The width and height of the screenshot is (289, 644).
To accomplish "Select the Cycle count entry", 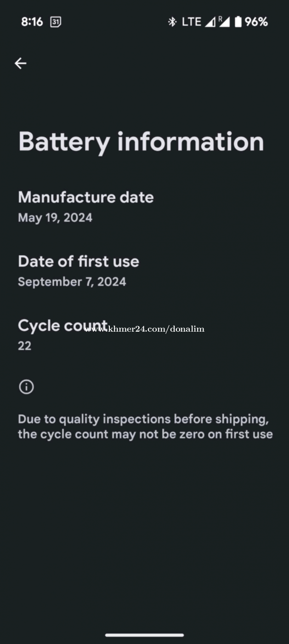I will (x=144, y=335).
